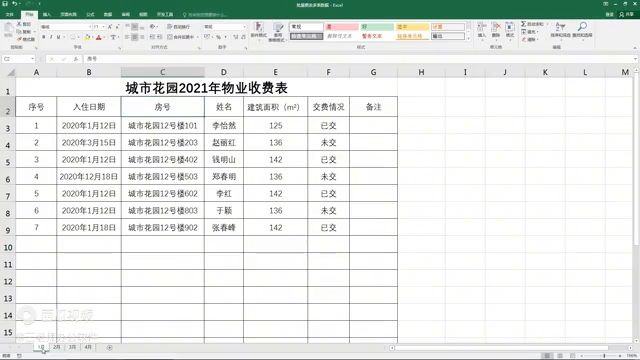Expand the cell styles gallery
This screenshot has height=360, width=640.
pyautogui.click(x=468, y=39)
